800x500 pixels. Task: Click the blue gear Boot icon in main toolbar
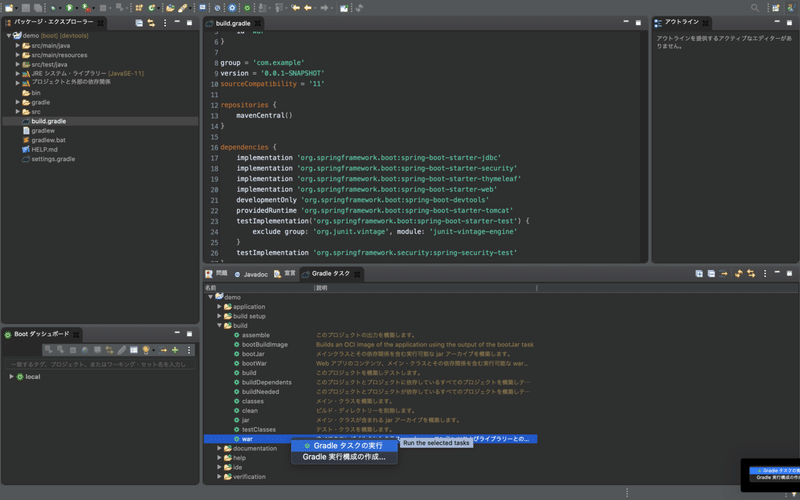point(232,8)
